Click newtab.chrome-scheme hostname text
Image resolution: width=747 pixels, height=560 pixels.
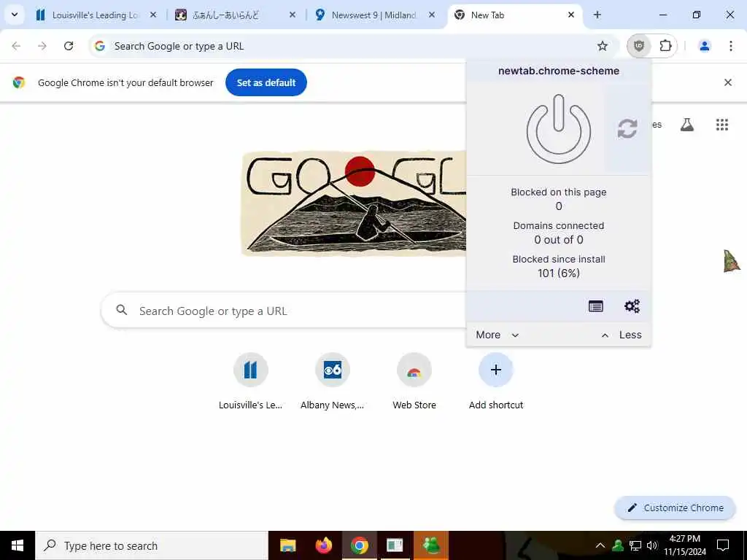[x=558, y=71]
